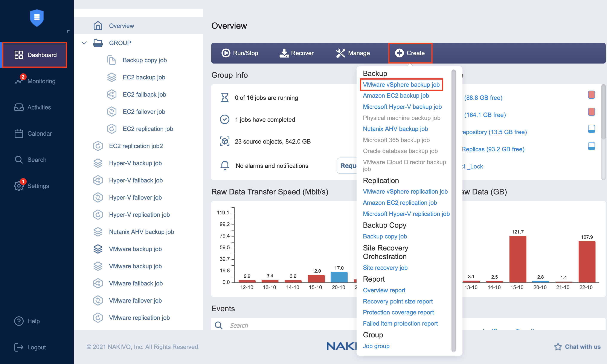Click the VMware failover job icon
607x364 pixels.
[98, 300]
